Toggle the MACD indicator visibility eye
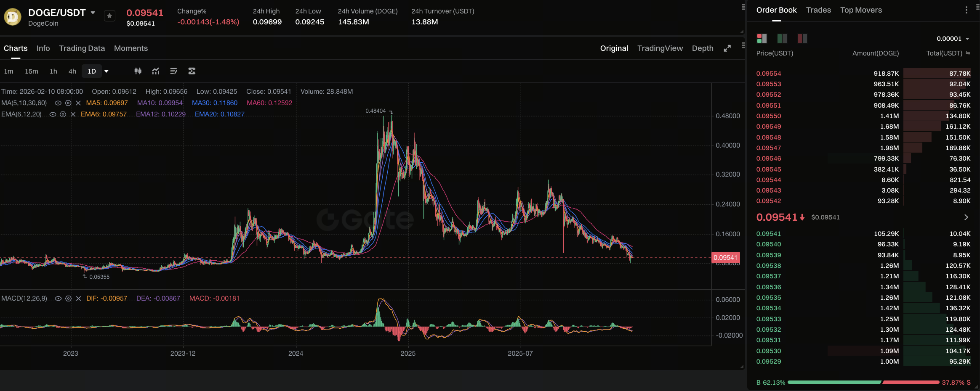 tap(59, 298)
